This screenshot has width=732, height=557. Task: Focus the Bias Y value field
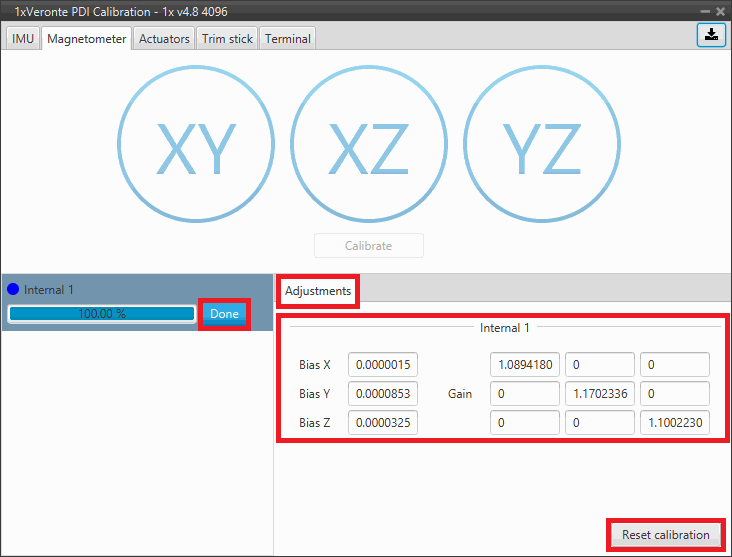click(383, 393)
